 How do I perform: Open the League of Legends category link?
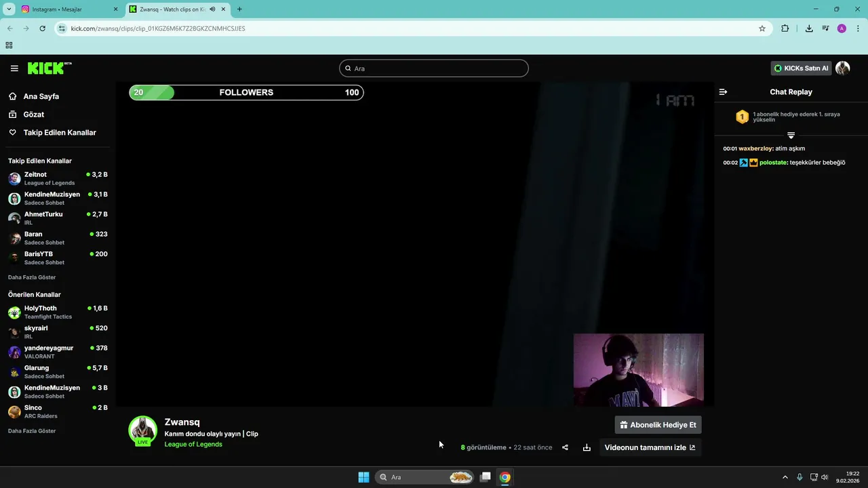[193, 445]
